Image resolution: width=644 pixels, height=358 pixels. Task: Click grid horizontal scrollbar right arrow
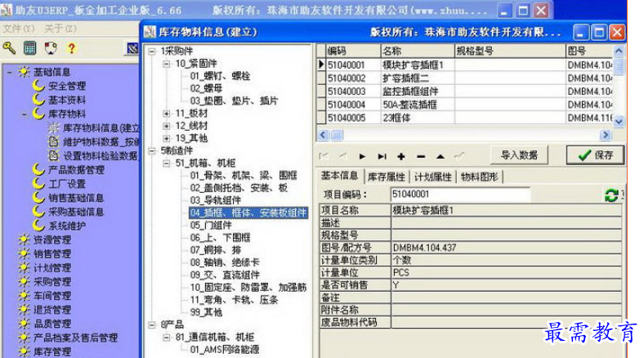[605, 135]
